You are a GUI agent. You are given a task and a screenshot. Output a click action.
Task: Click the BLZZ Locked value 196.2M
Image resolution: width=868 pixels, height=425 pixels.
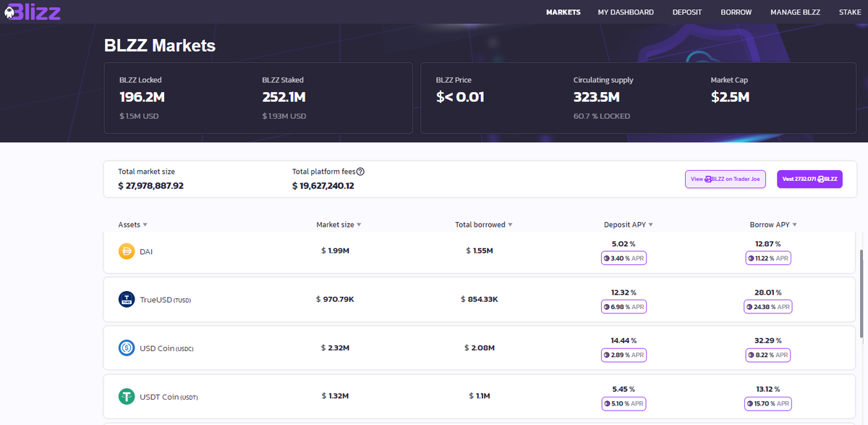[x=142, y=97]
